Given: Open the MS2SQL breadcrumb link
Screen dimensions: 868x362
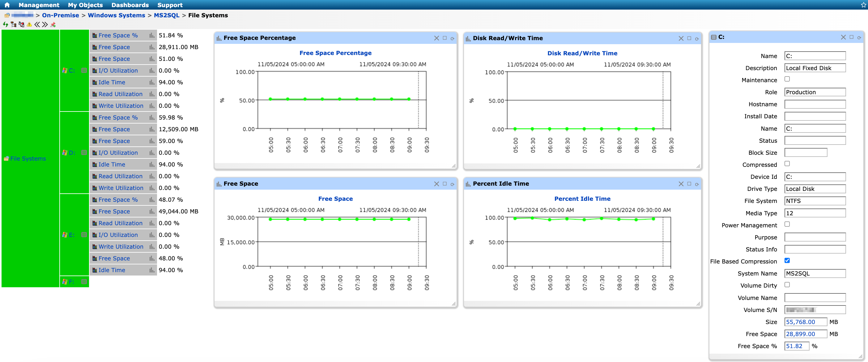Looking at the screenshot, I should coord(167,15).
